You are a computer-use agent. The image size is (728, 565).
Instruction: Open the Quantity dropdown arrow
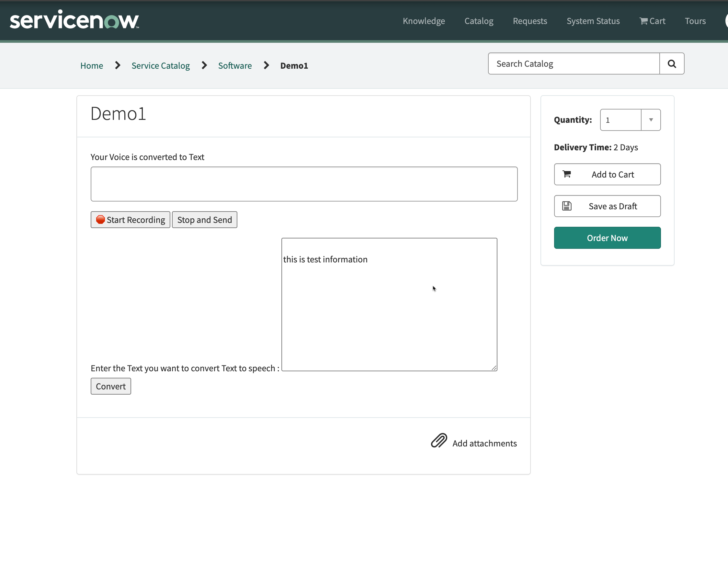(651, 120)
